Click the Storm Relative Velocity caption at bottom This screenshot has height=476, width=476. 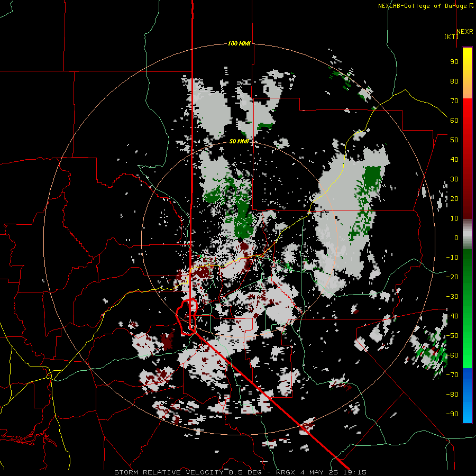point(240,472)
